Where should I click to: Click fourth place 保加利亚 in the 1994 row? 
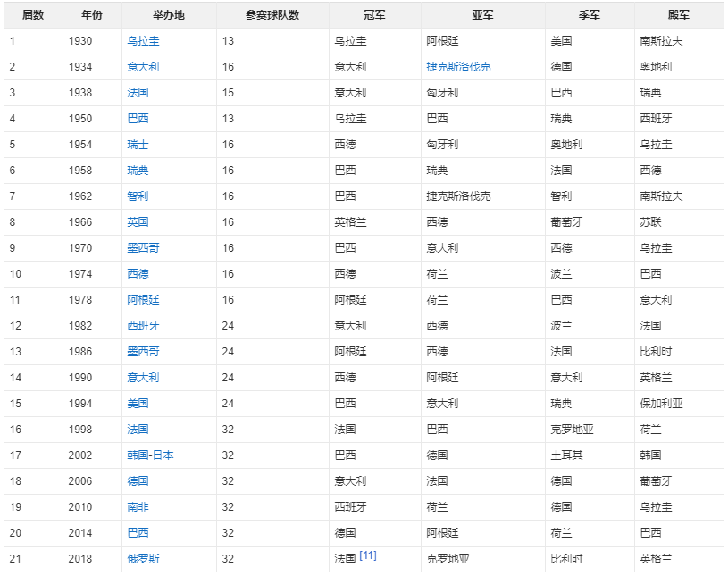pos(662,404)
